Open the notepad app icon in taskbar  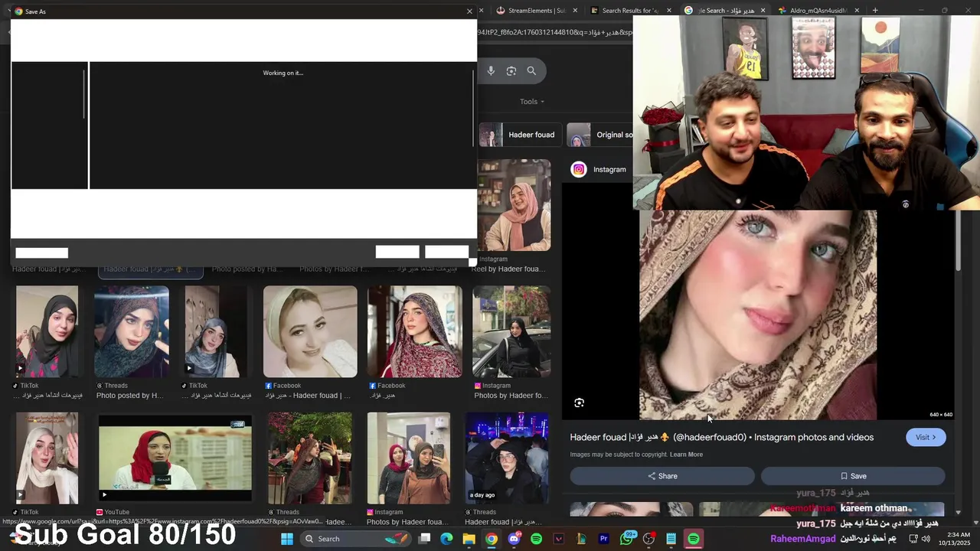pos(671,539)
